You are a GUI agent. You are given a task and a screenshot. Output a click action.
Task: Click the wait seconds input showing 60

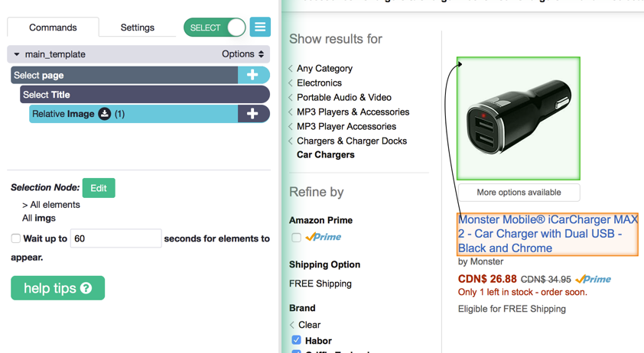point(115,238)
